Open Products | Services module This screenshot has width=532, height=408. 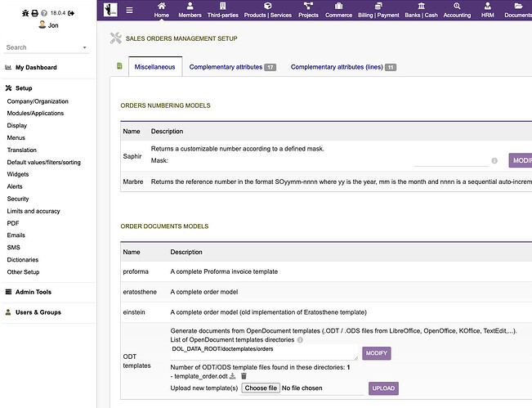coord(268,10)
